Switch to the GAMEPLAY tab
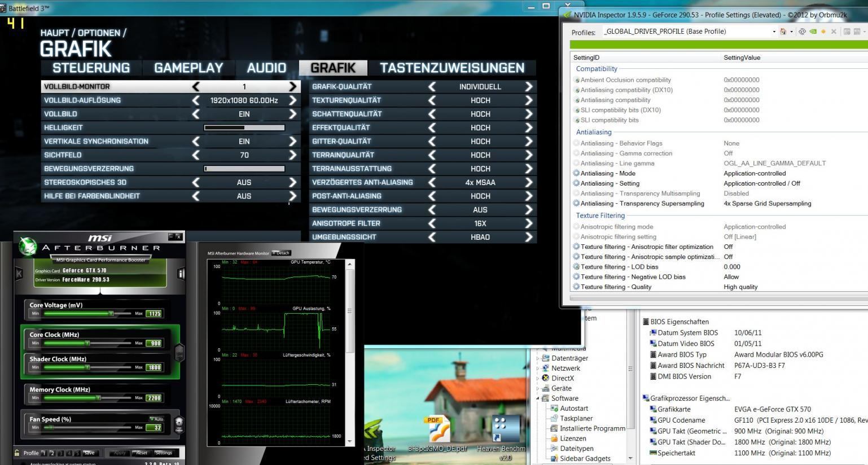The width and height of the screenshot is (868, 465). point(188,68)
